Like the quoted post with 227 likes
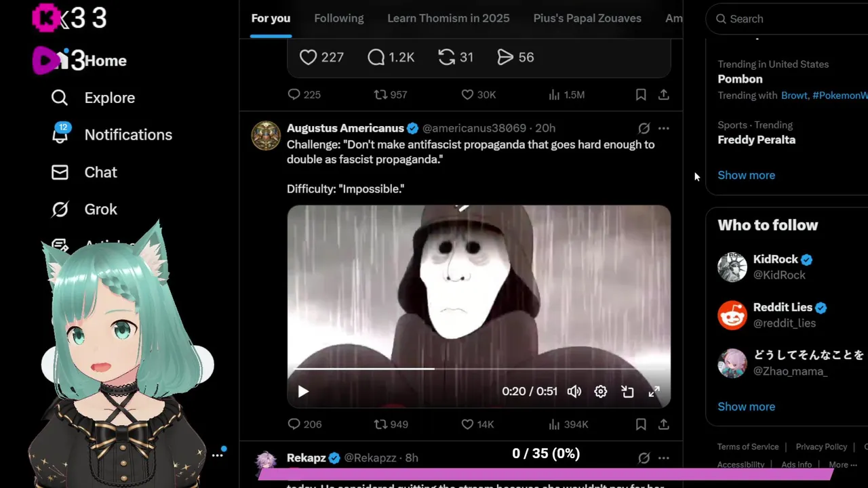This screenshot has width=868, height=488. [x=321, y=58]
